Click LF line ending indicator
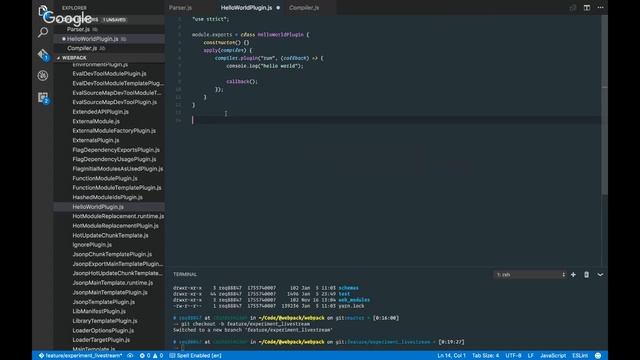Image resolution: width=640 pixels, height=360 pixels. tap(531, 356)
